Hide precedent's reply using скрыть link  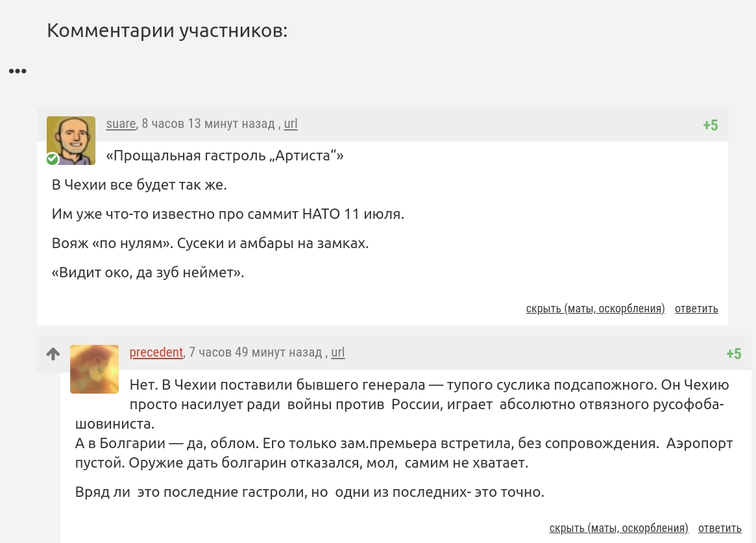click(x=618, y=528)
